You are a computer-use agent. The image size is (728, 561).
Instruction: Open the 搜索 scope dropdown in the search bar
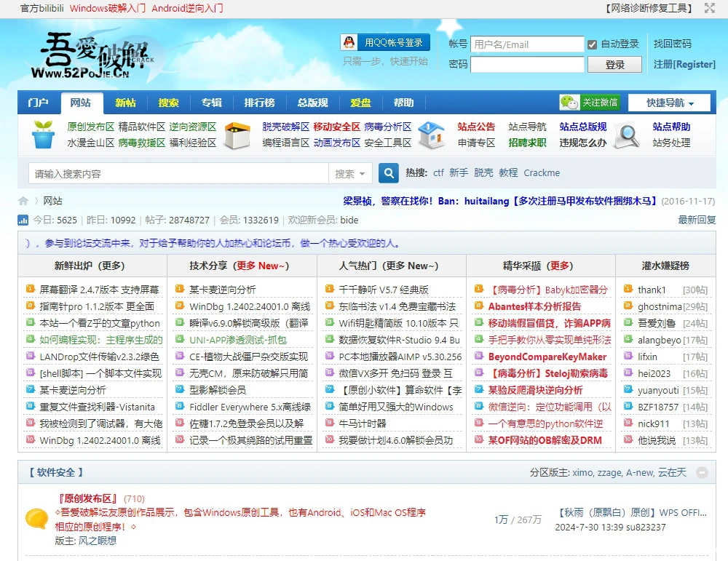(x=351, y=172)
